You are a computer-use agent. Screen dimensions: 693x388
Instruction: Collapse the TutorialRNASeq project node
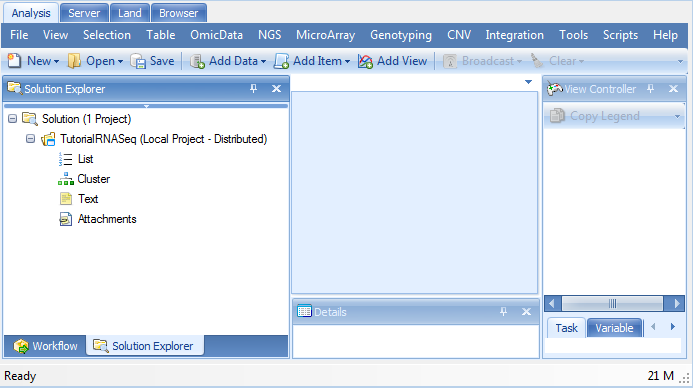[x=30, y=139]
